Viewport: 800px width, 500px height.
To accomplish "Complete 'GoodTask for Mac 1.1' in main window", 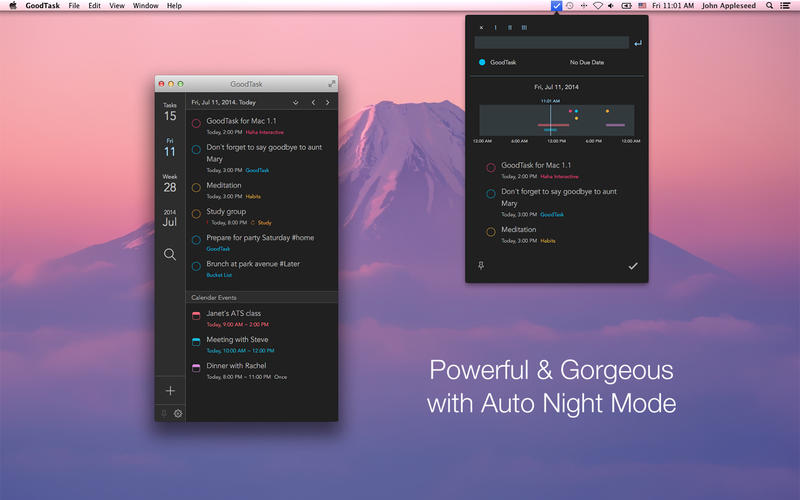I will [196, 123].
